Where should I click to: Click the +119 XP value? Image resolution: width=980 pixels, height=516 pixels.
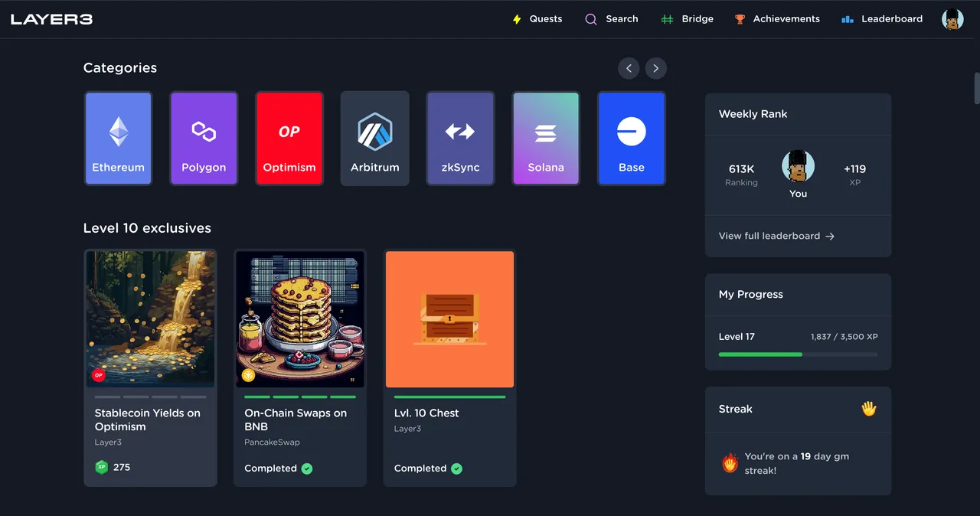point(854,169)
